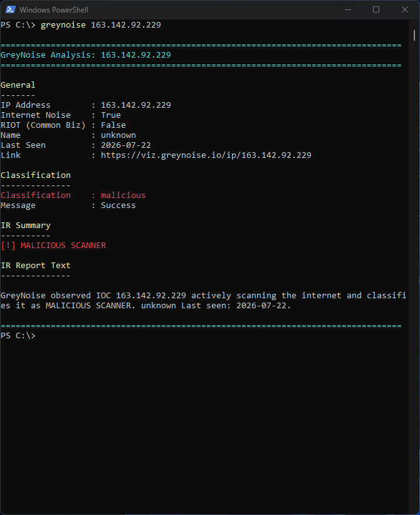The image size is (420, 515).
Task: Close the Windows PowerShell window
Action: (x=405, y=9)
